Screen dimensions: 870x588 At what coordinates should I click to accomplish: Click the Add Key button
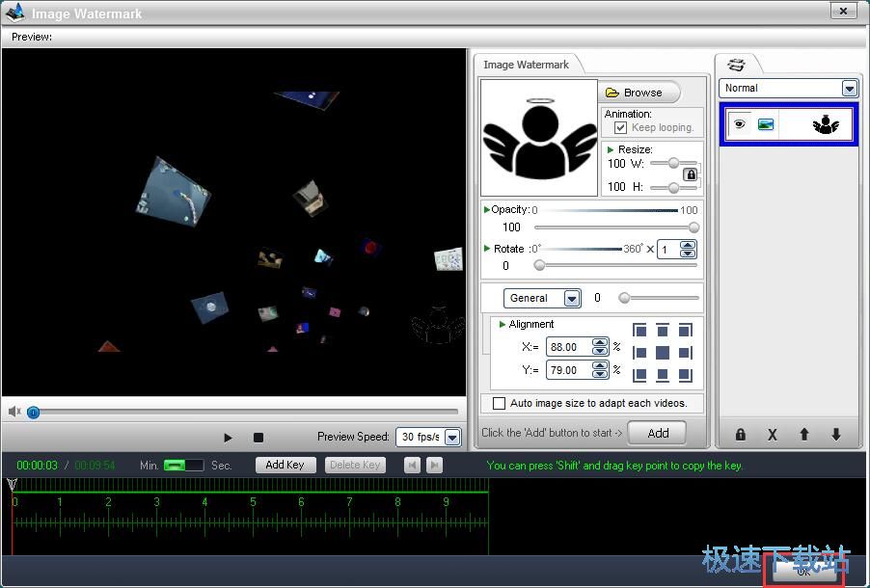pyautogui.click(x=285, y=465)
